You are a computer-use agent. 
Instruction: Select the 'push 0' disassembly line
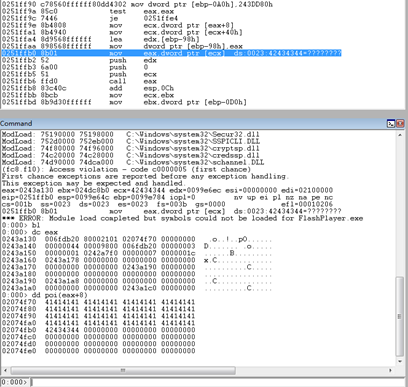(75, 67)
